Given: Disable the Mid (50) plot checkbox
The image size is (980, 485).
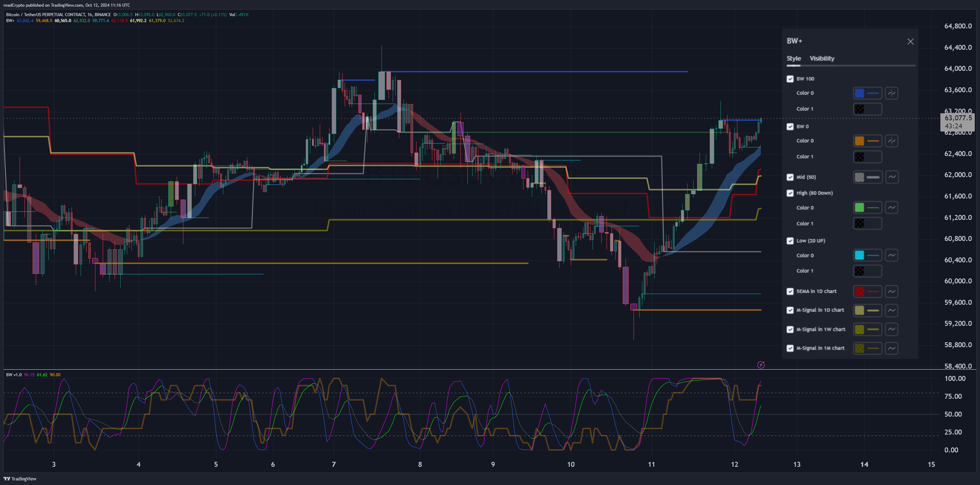Looking at the screenshot, I should [x=790, y=177].
